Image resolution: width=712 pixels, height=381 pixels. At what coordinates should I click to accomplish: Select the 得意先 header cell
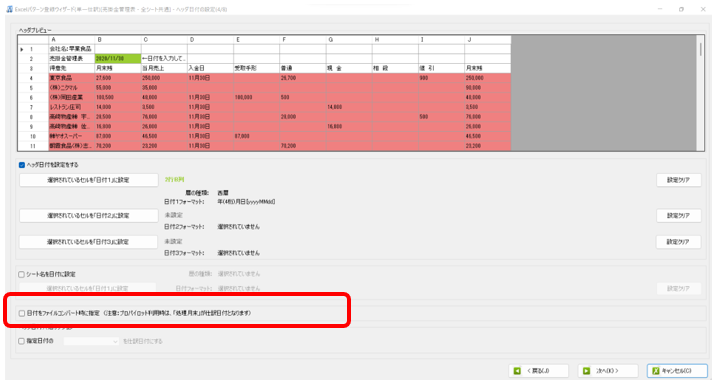pyautogui.click(x=72, y=68)
